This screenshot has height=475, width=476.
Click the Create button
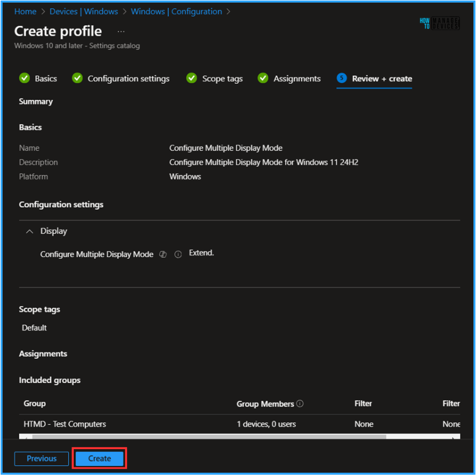pos(100,458)
